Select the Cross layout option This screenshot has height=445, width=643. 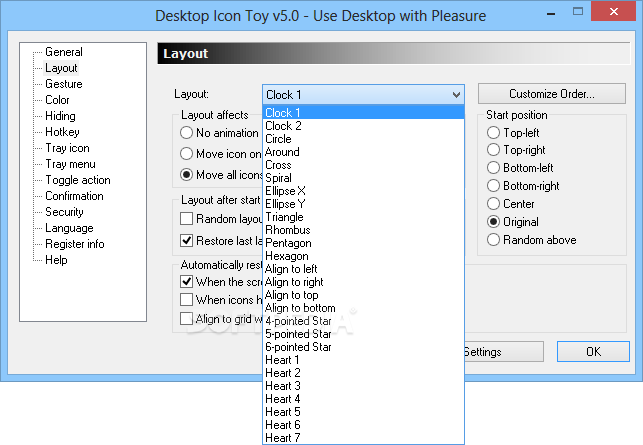(363, 165)
